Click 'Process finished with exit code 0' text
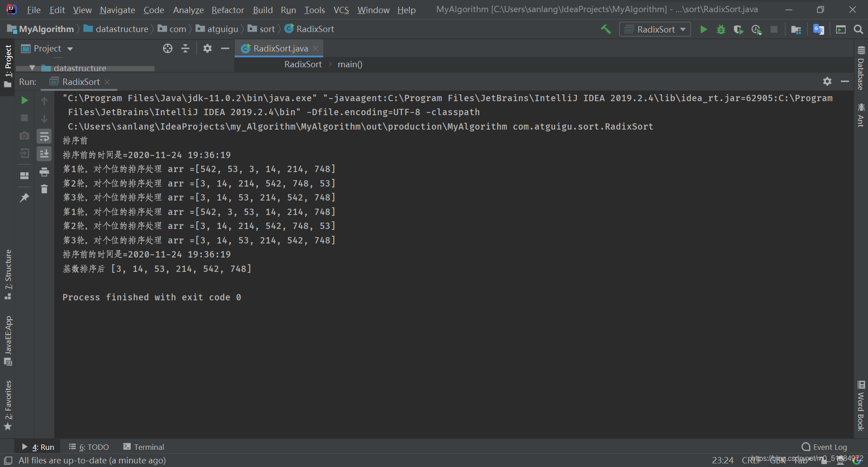Viewport: 868px width, 467px height. click(151, 297)
